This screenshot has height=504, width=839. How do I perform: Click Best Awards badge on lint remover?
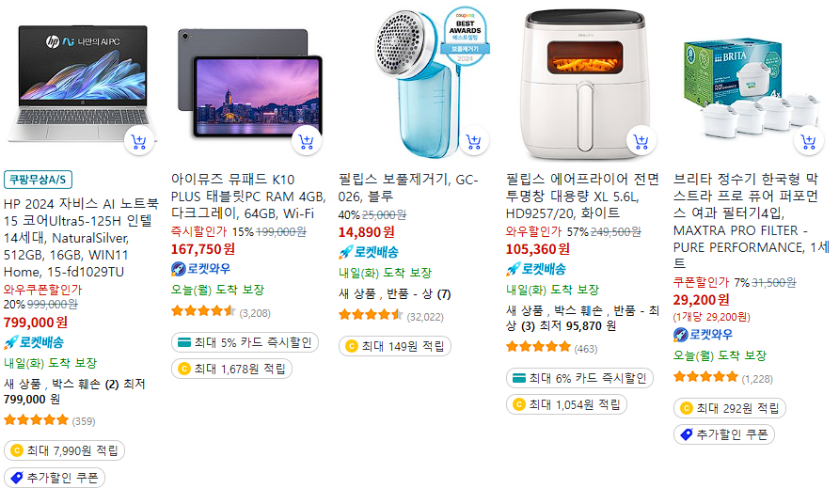(x=465, y=36)
